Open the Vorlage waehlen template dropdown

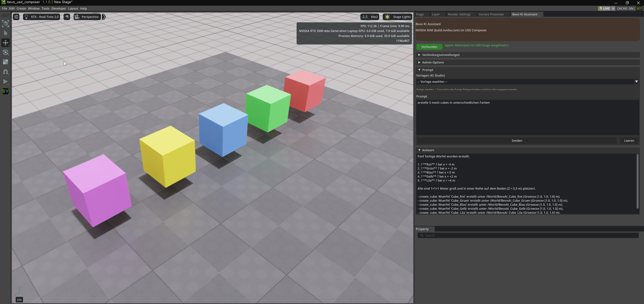click(527, 82)
